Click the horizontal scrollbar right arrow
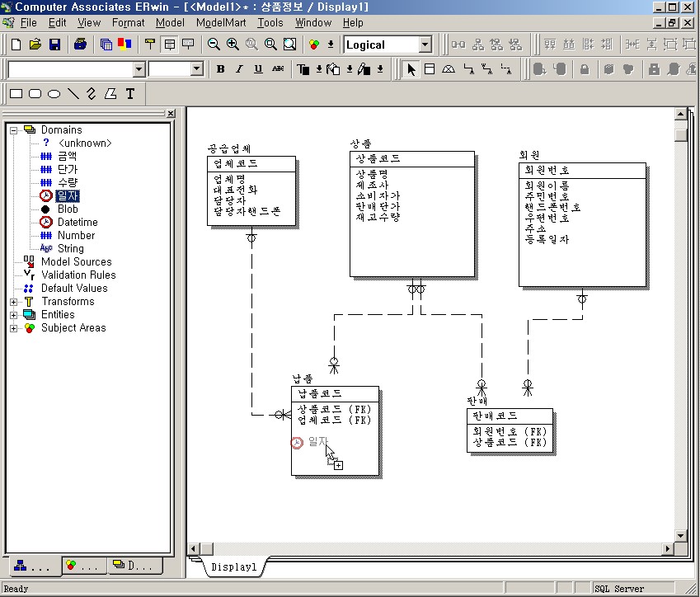This screenshot has height=597, width=700. point(667,548)
